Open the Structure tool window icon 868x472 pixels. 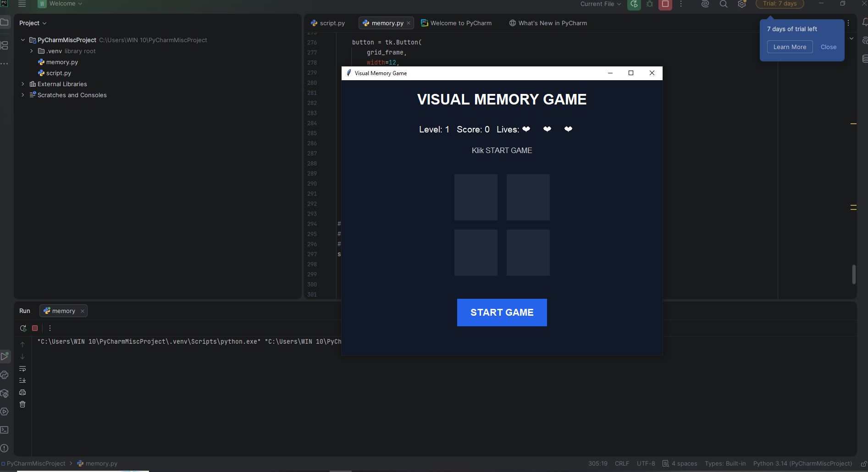[x=5, y=45]
